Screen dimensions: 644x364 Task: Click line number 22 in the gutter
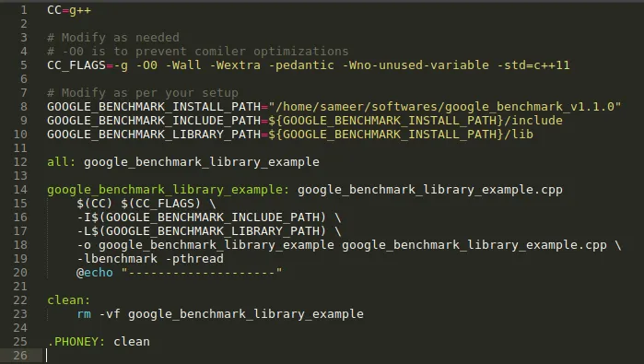(20, 300)
